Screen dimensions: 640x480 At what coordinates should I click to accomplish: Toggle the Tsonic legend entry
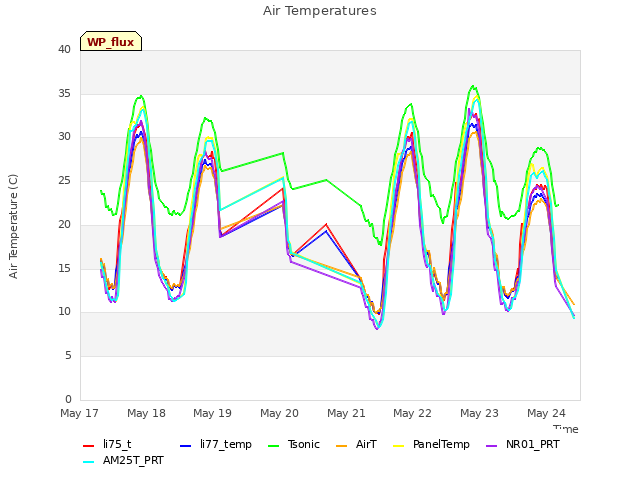(x=293, y=444)
